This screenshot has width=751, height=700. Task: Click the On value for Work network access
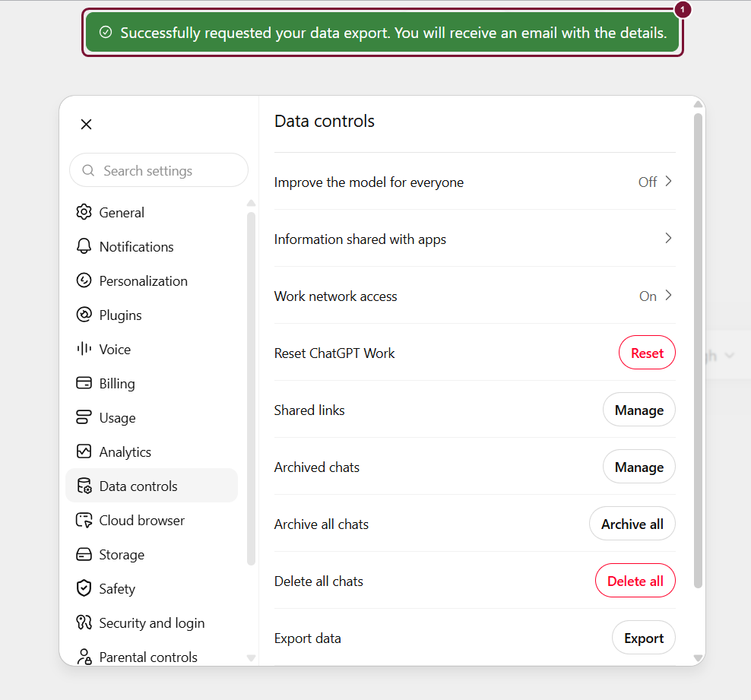tap(648, 296)
